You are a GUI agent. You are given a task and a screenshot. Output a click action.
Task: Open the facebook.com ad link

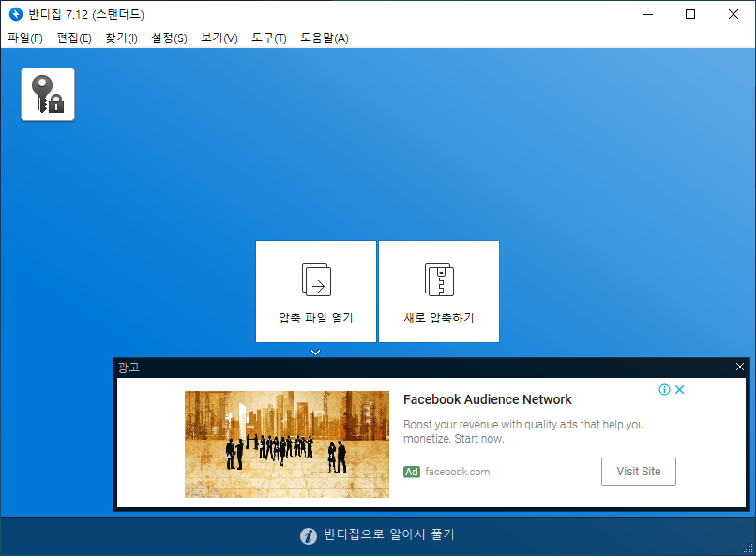pyautogui.click(x=458, y=472)
